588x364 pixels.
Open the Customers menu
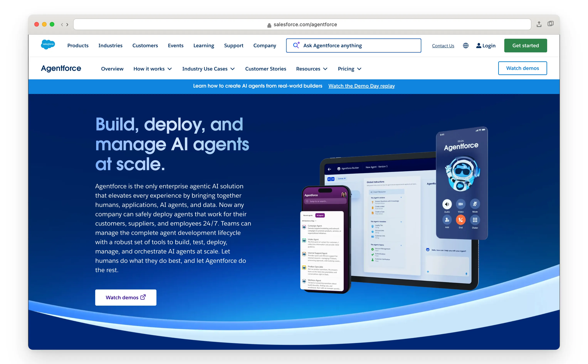pyautogui.click(x=145, y=45)
